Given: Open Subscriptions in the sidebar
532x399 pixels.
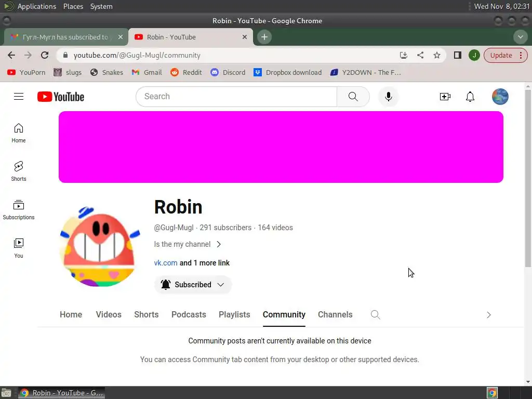Looking at the screenshot, I should pos(19,210).
